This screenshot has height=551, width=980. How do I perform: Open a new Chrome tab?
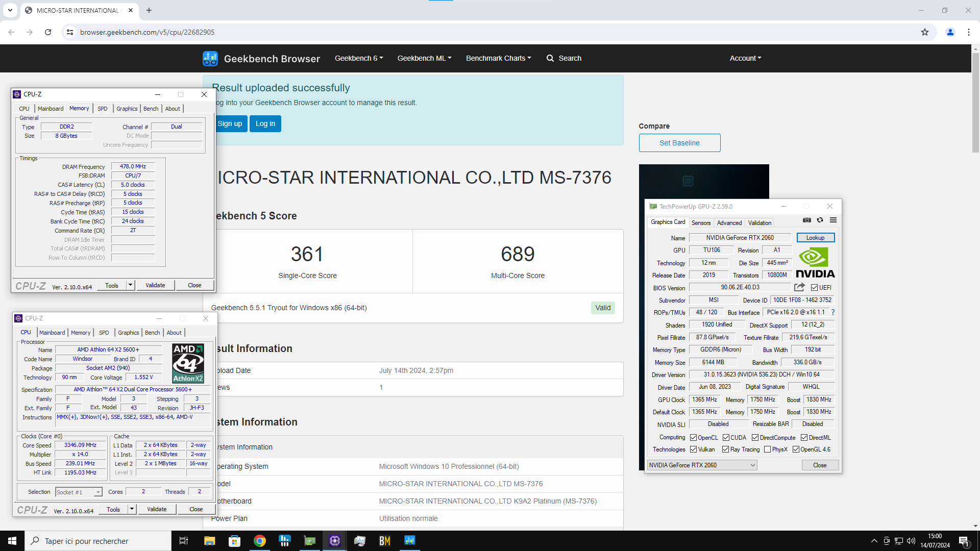(149, 10)
